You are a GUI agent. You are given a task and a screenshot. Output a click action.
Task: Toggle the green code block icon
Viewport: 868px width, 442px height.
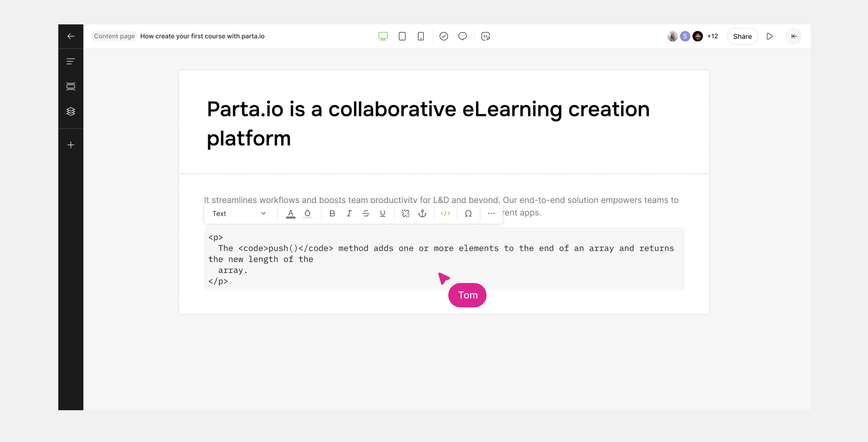click(445, 213)
